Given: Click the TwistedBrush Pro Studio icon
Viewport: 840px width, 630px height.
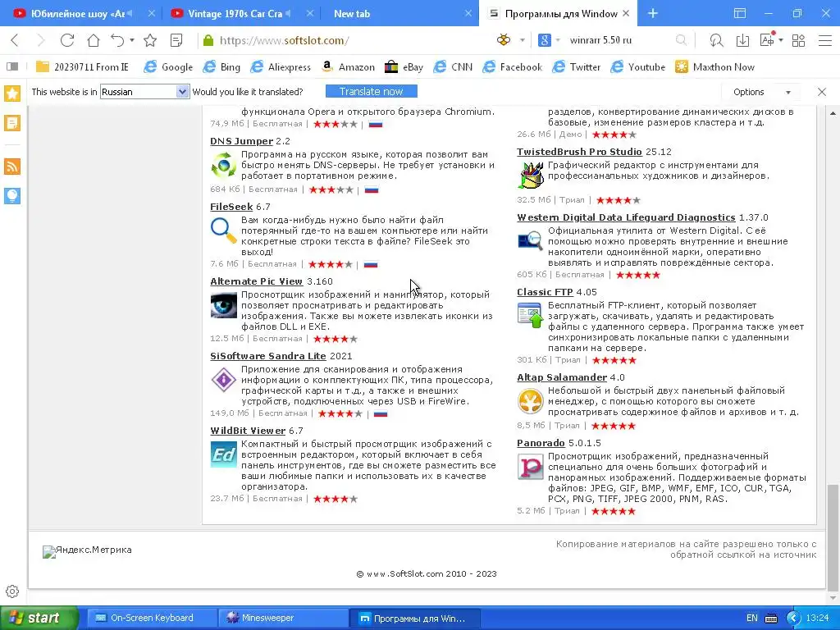Looking at the screenshot, I should (x=531, y=176).
